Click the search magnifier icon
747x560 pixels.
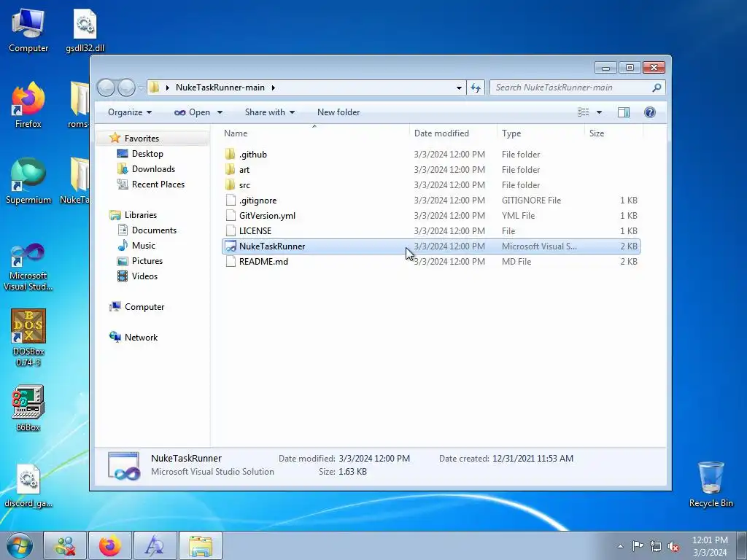click(x=657, y=87)
